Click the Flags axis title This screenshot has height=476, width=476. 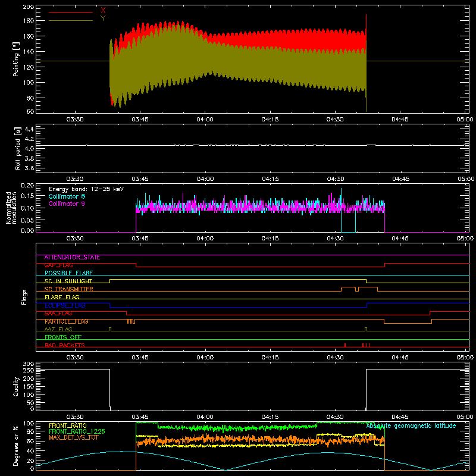click(x=24, y=297)
